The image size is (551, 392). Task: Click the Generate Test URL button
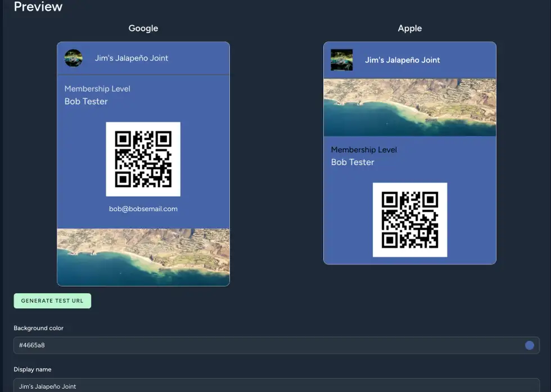[52, 301]
